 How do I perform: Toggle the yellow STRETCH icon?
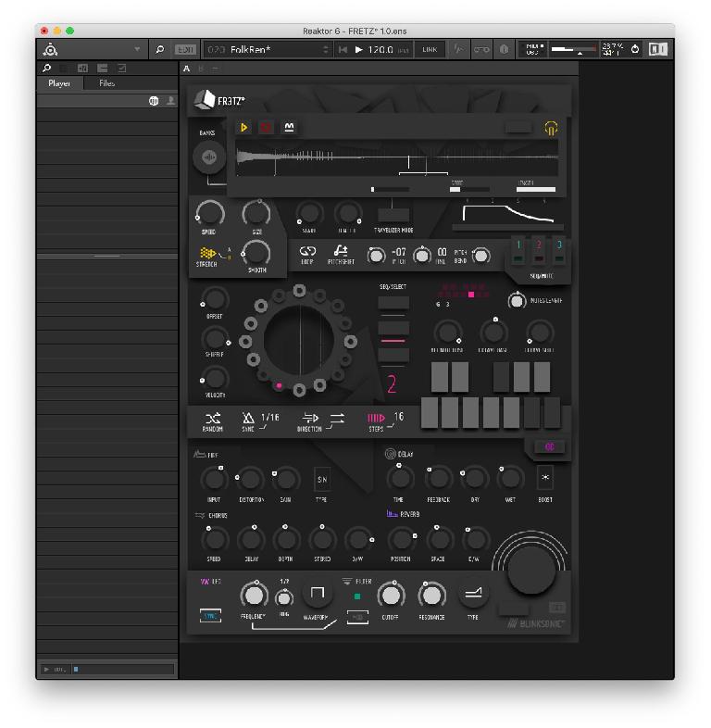(x=207, y=253)
